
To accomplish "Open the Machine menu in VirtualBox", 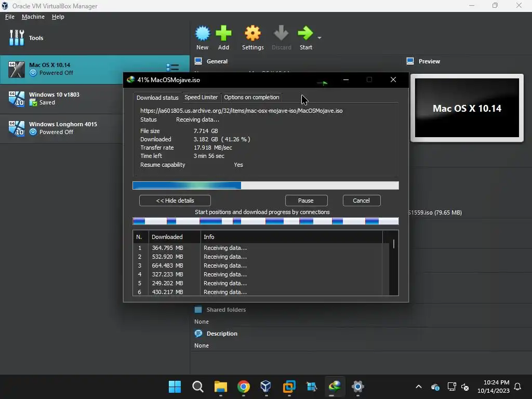I will 33,17.
